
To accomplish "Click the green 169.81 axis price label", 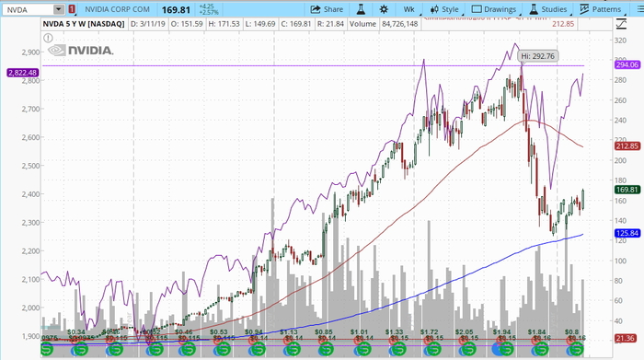I will click(x=627, y=190).
